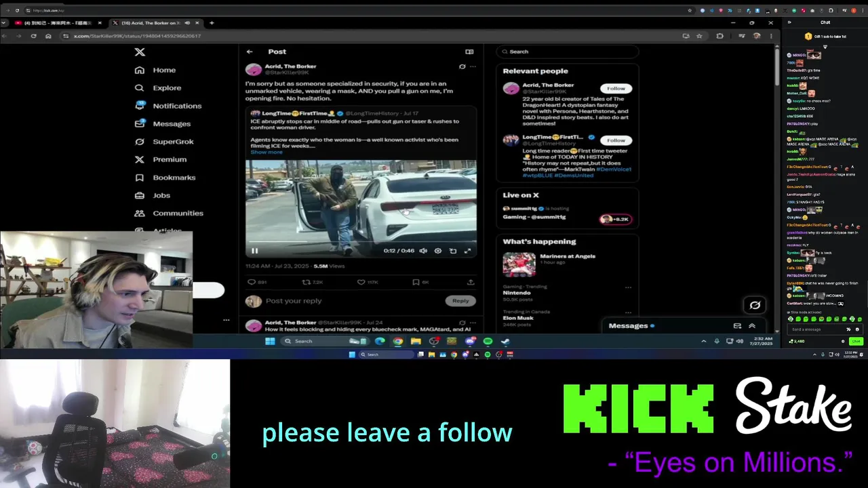Viewport: 868px width, 488px height.
Task: Open File Explorer from the inner taskbar
Action: click(416, 342)
